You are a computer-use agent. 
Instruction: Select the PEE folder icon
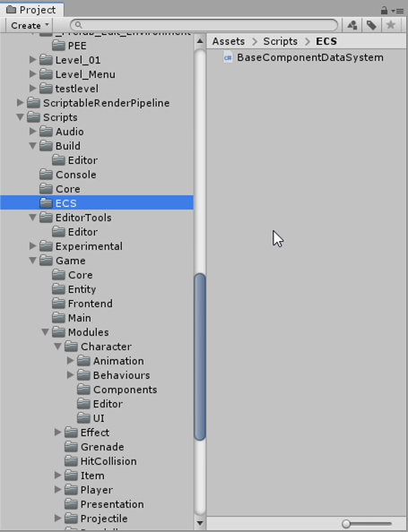[58, 46]
